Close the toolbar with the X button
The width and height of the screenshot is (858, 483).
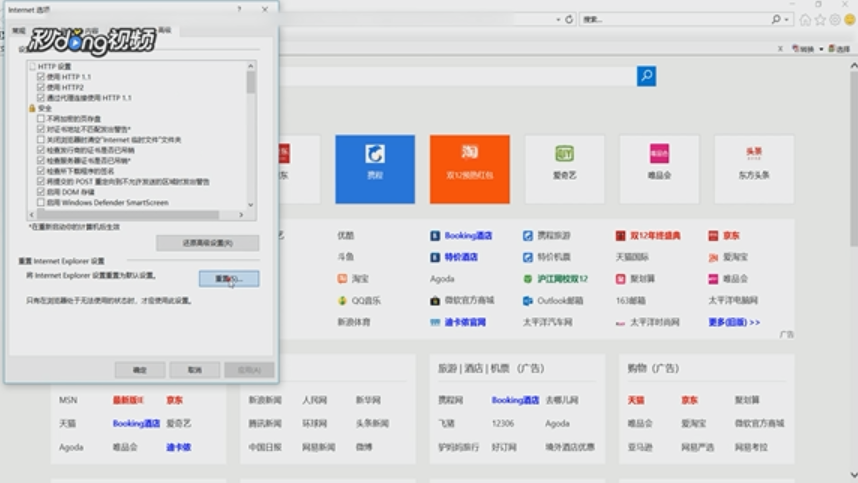tap(780, 49)
